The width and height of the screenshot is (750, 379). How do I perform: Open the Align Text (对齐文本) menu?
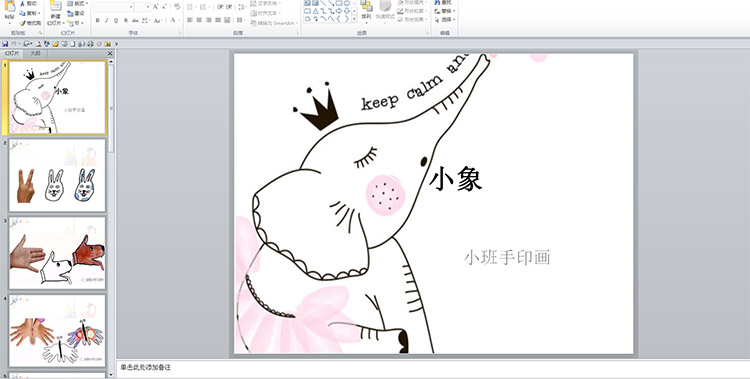[265, 13]
